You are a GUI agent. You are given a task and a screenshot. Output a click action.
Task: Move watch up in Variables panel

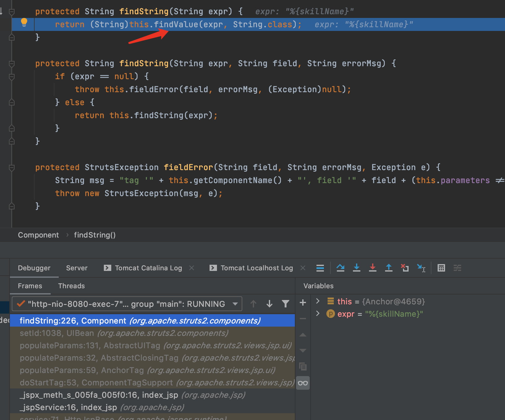[303, 335]
